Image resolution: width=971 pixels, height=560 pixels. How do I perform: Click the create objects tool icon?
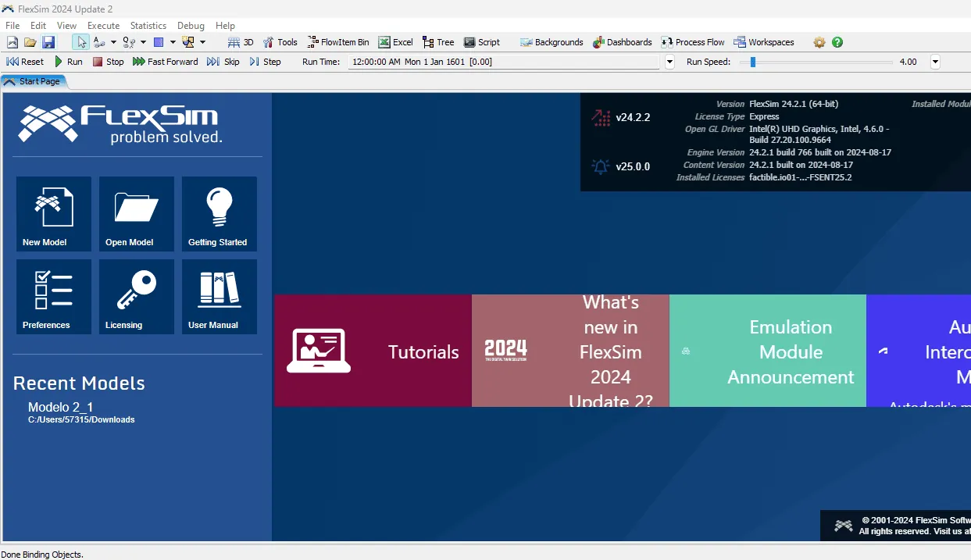pyautogui.click(x=188, y=42)
